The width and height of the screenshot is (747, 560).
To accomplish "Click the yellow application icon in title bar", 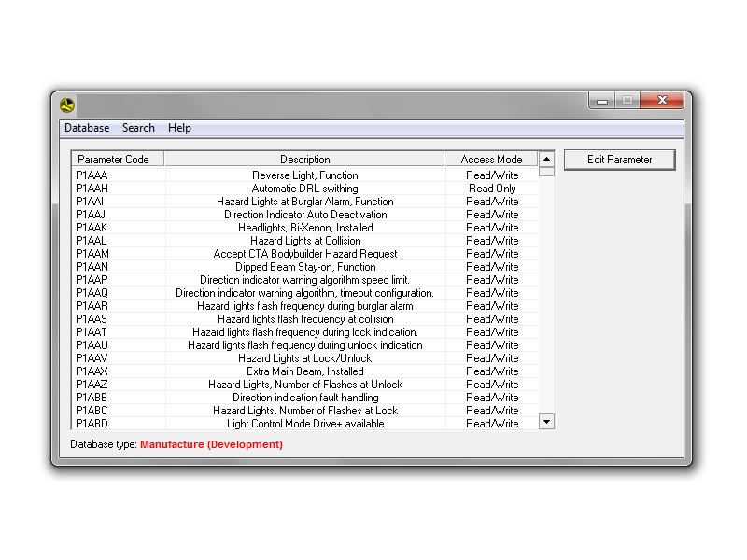I will click(66, 105).
